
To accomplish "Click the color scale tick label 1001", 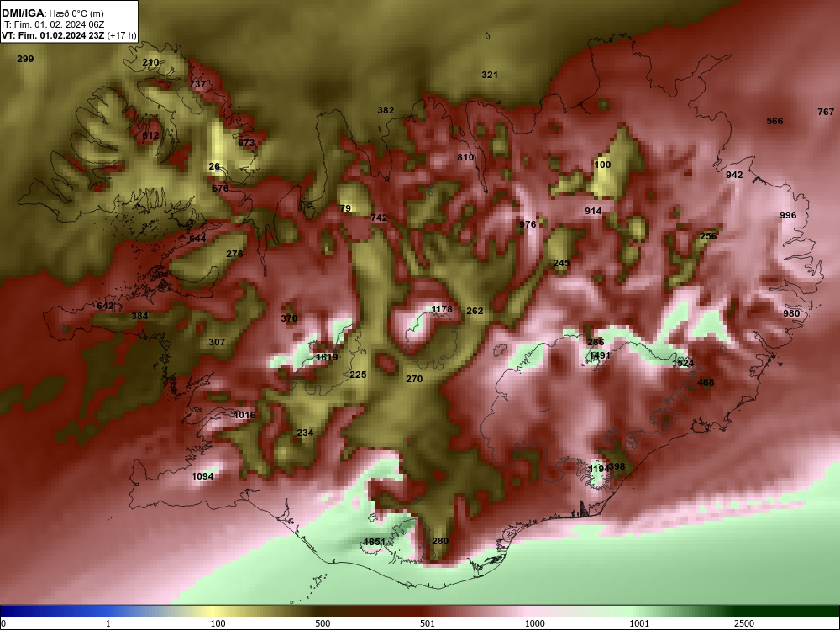I will pos(639,623).
